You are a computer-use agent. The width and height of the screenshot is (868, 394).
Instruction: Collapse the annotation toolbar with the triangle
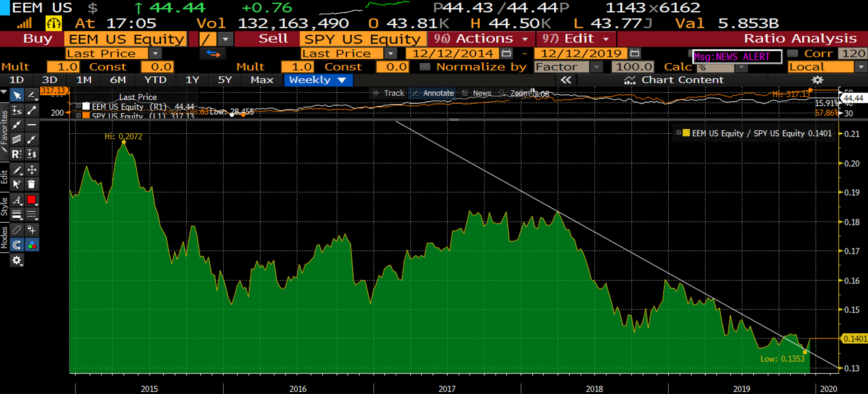click(4, 92)
